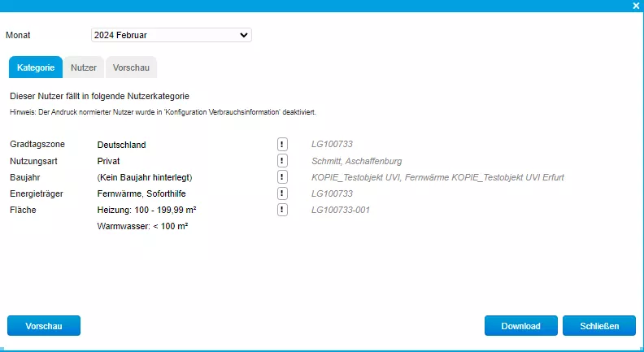Click the Schmitt, Aschaffenburg entry

click(356, 161)
